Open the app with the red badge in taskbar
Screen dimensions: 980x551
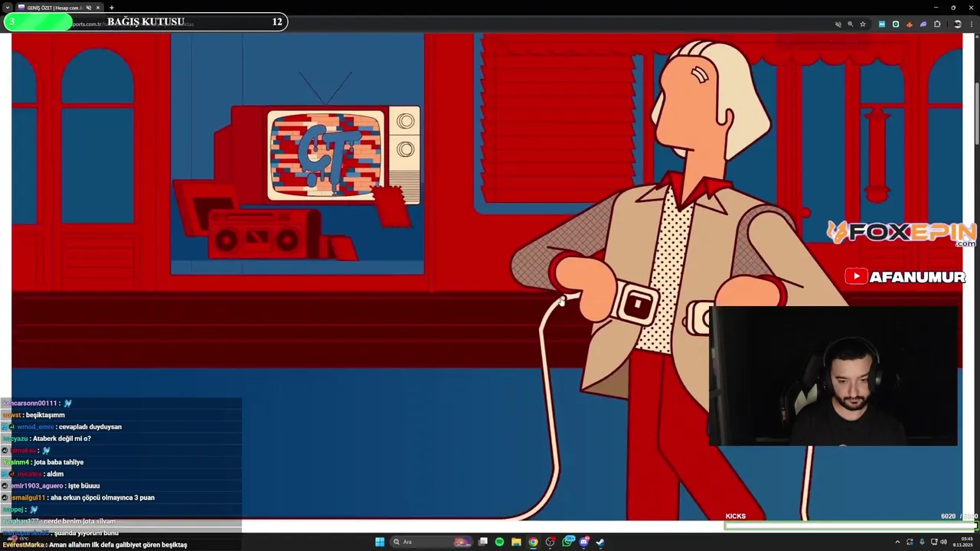pos(550,542)
